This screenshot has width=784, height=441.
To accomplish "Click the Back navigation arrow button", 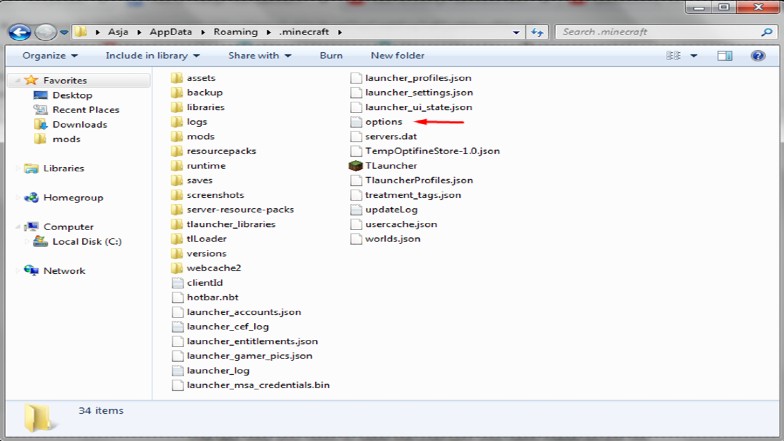I will (x=20, y=32).
